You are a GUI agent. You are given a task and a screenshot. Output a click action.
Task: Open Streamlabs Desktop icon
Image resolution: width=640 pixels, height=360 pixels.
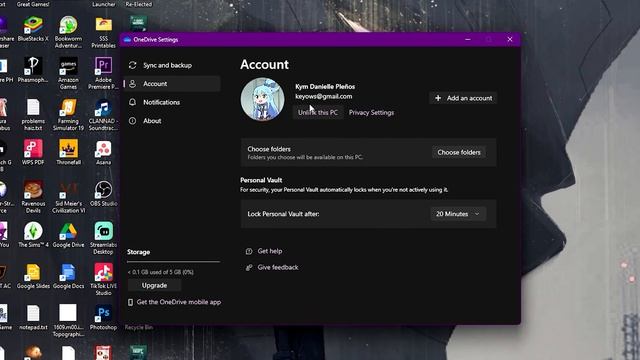coord(104,238)
